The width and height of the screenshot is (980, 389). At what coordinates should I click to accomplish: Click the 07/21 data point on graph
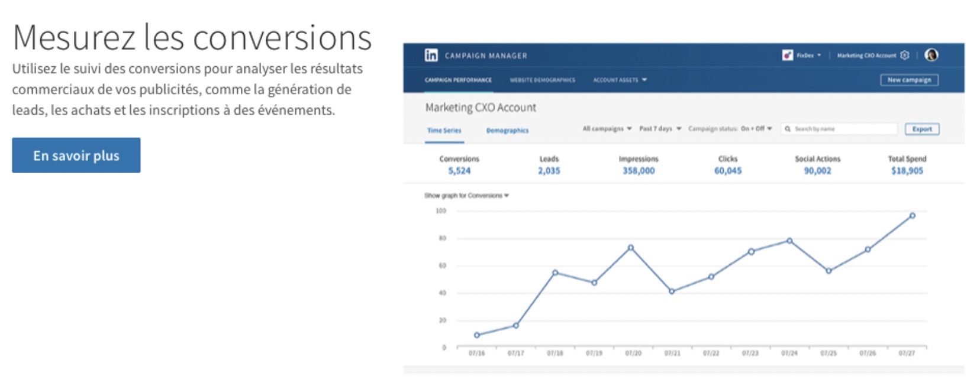671,291
